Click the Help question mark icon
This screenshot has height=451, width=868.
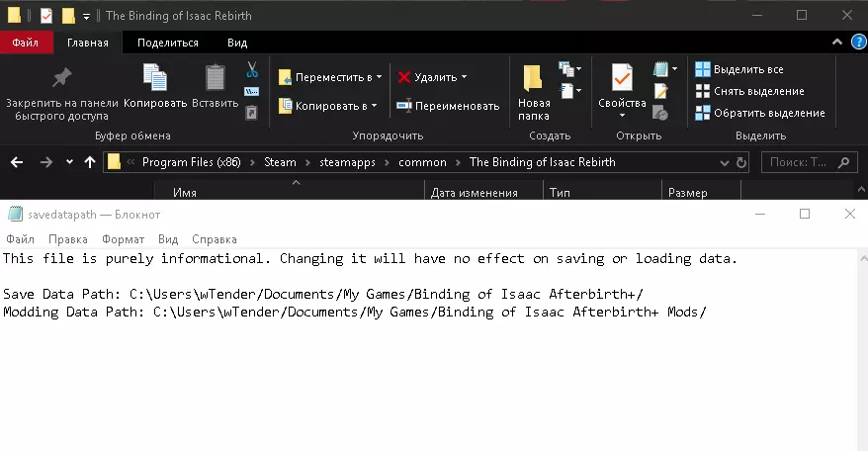pos(858,43)
